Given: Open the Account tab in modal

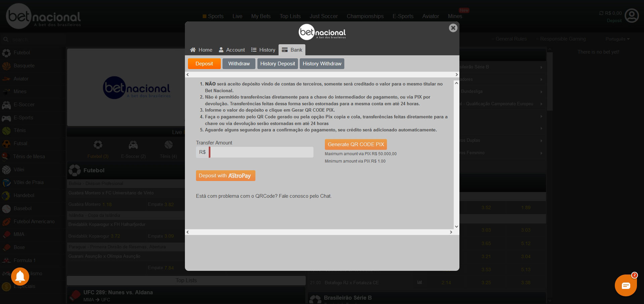Looking at the screenshot, I should 232,50.
